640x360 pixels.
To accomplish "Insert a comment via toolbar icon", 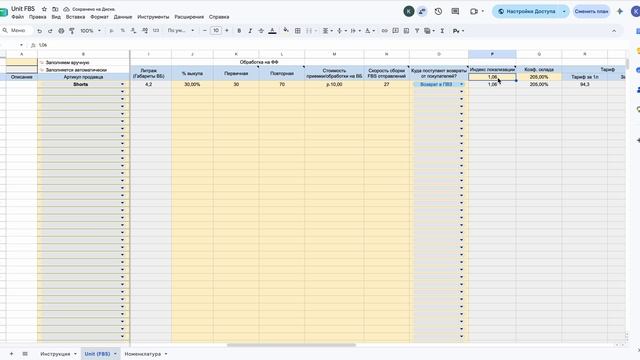I will [396, 31].
